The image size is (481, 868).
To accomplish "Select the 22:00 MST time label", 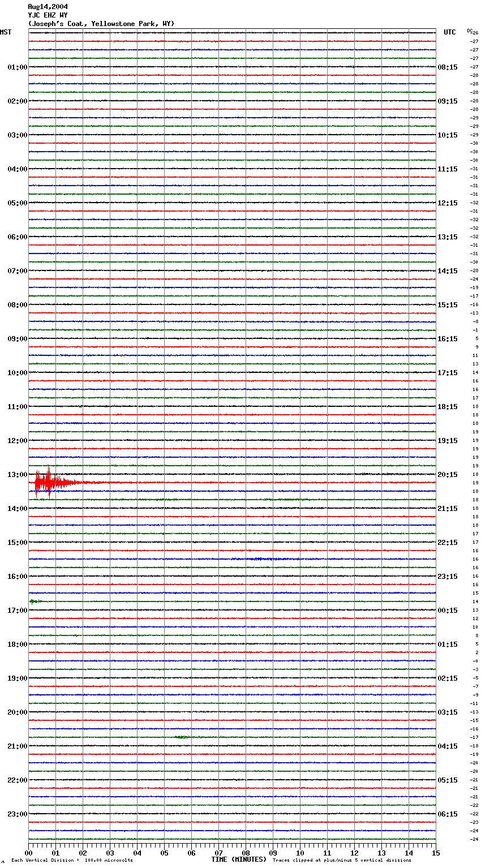I will [18, 780].
